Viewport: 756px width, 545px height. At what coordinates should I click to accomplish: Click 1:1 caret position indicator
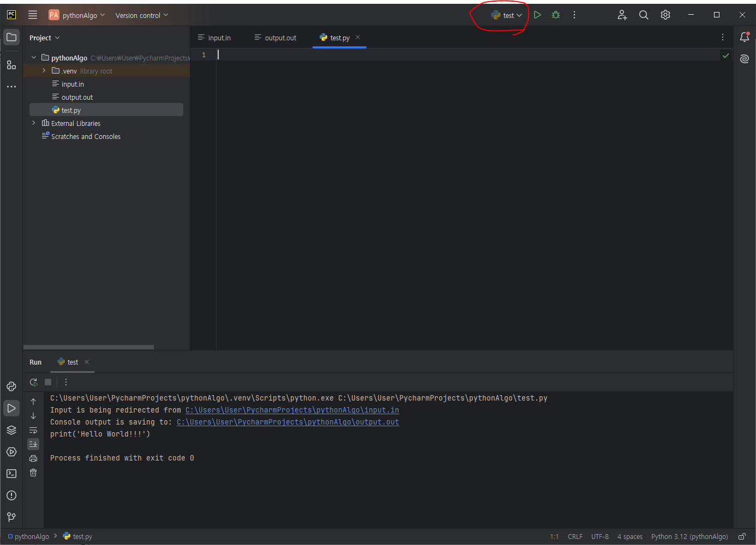pyautogui.click(x=554, y=536)
